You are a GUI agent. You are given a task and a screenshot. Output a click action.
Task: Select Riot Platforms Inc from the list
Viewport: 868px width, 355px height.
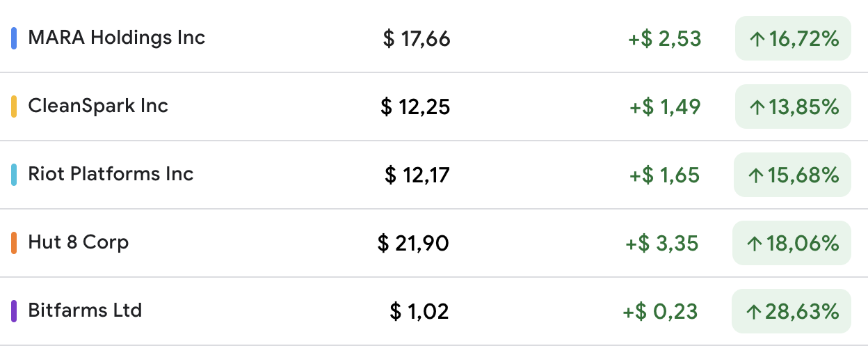(x=111, y=174)
